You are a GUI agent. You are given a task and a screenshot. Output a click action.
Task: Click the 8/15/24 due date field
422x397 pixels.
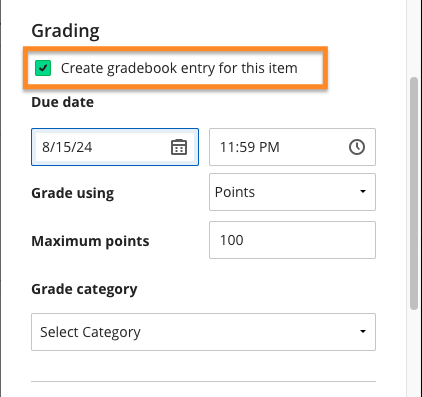pos(115,147)
